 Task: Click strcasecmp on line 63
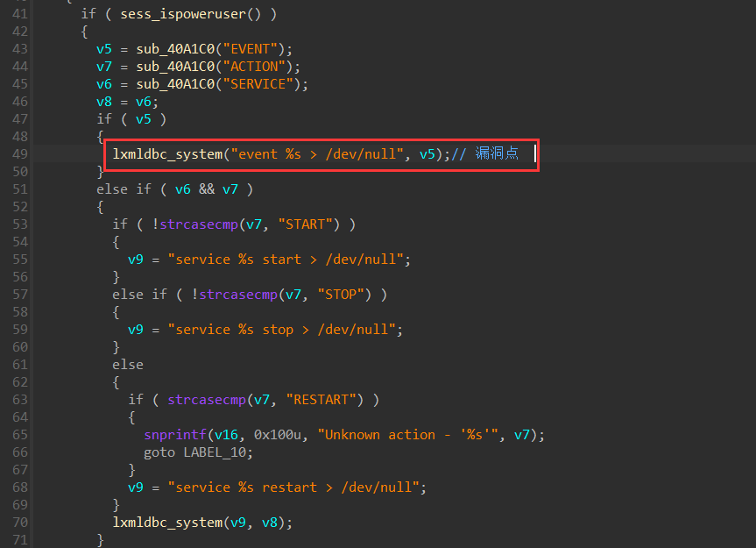207,400
